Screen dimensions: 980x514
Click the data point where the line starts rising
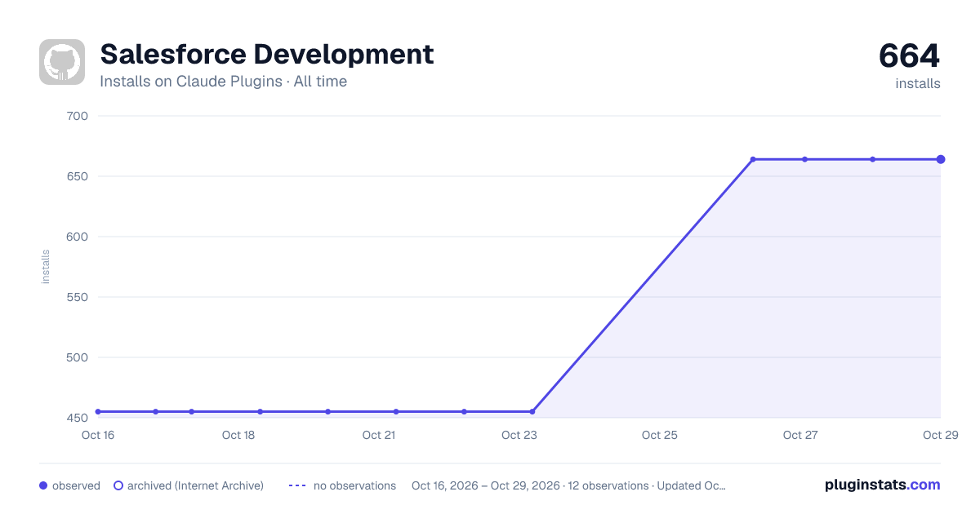point(532,412)
